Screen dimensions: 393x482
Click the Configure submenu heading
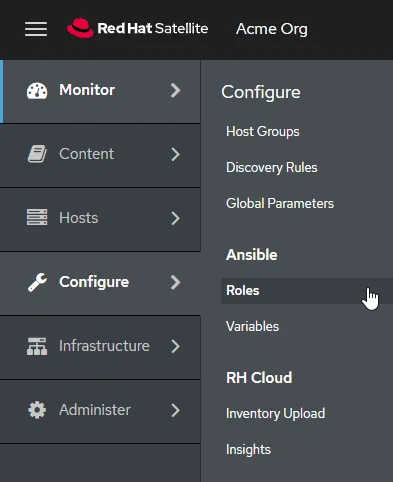pos(261,92)
